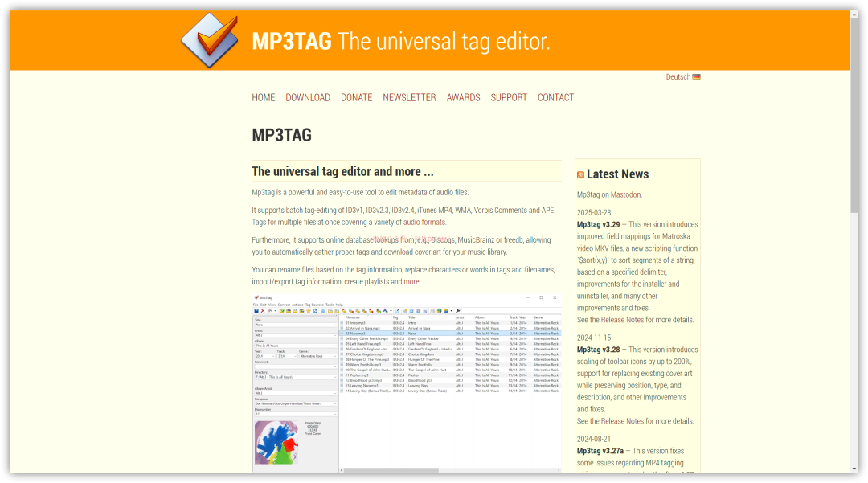
Task: Open Release Notes for v3.28
Action: pos(622,421)
